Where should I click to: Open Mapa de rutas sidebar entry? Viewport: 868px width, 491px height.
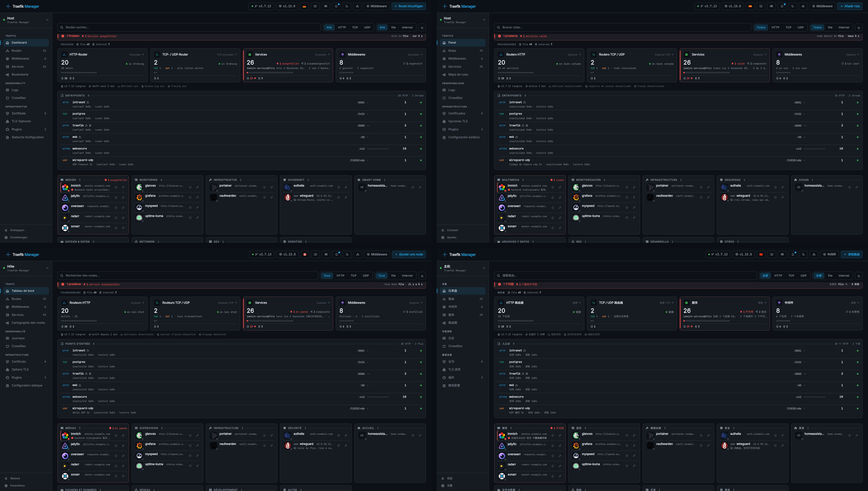[x=458, y=75]
